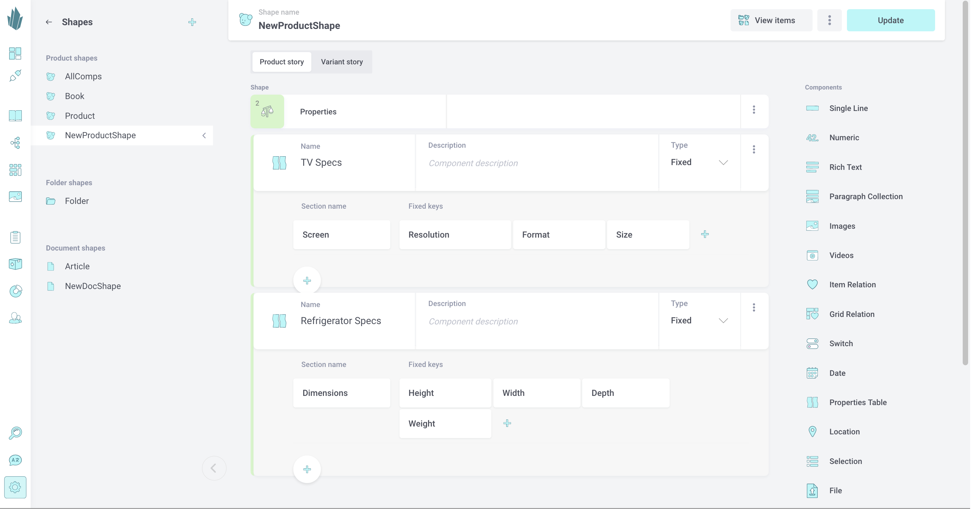Screen dimensions: 980x513
Task: Select AllComps product shape
Action: point(83,77)
